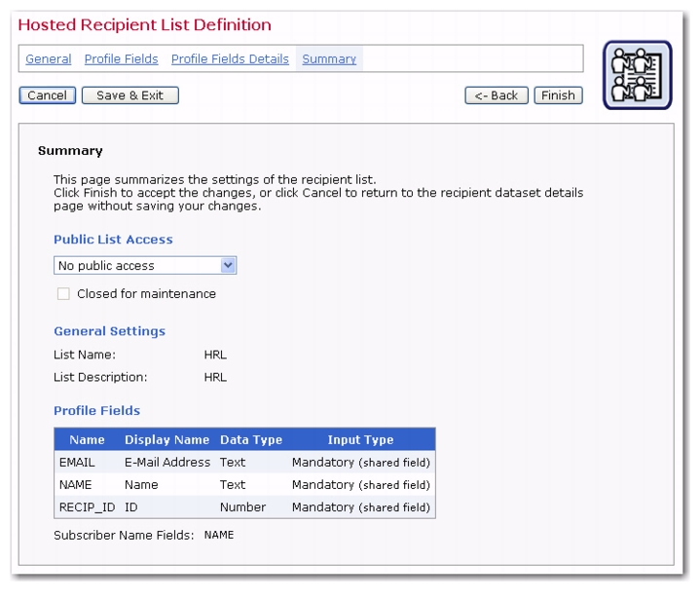Click Mandatory (shared field) in EMAIL row
This screenshot has height=600, width=700.
point(361,462)
